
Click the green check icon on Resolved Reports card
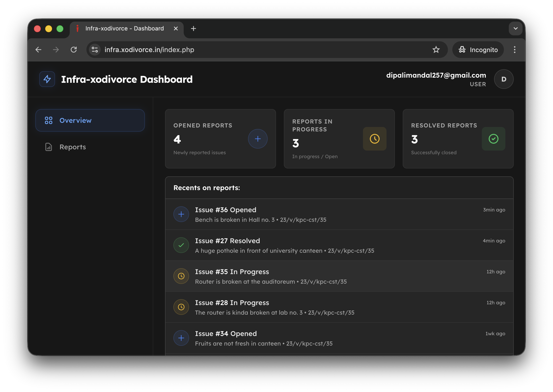[x=493, y=139]
